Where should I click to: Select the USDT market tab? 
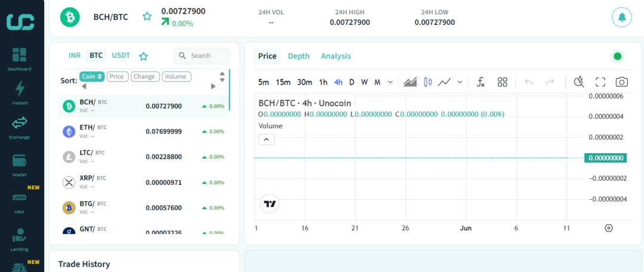coord(120,55)
